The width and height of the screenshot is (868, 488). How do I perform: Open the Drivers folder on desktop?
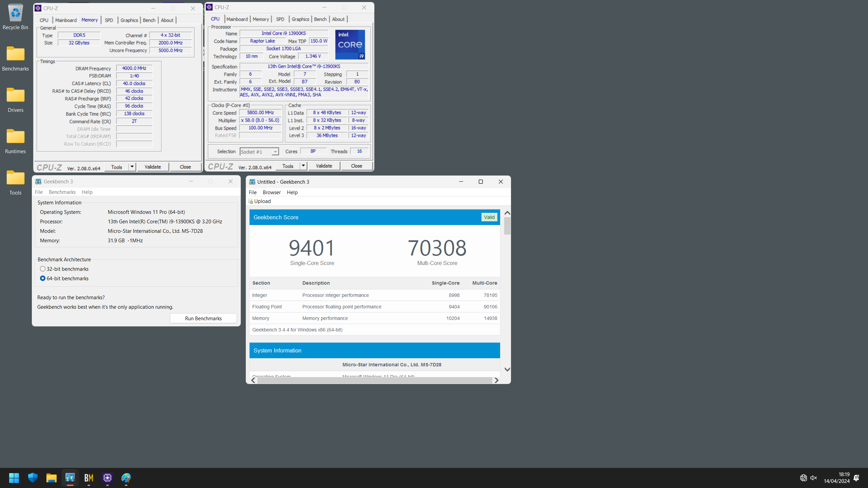pyautogui.click(x=15, y=100)
